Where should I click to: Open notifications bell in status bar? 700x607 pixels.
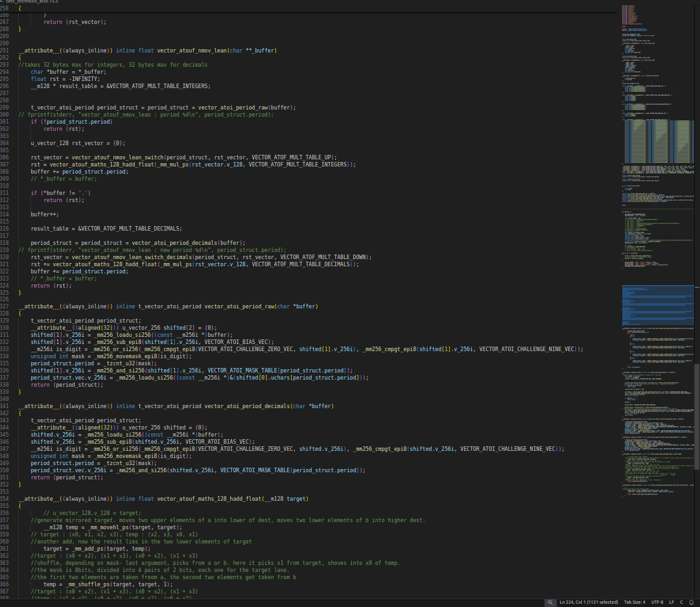click(692, 602)
